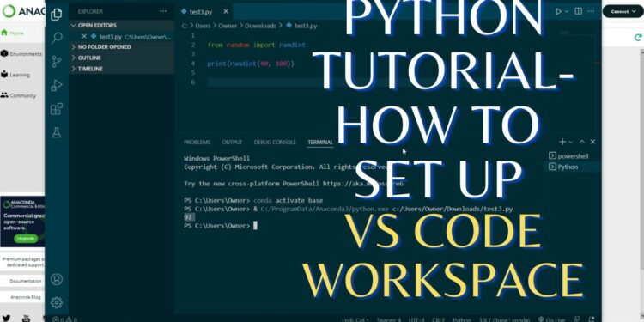Open Home in Anaconda Navigator sidebar

12,33
